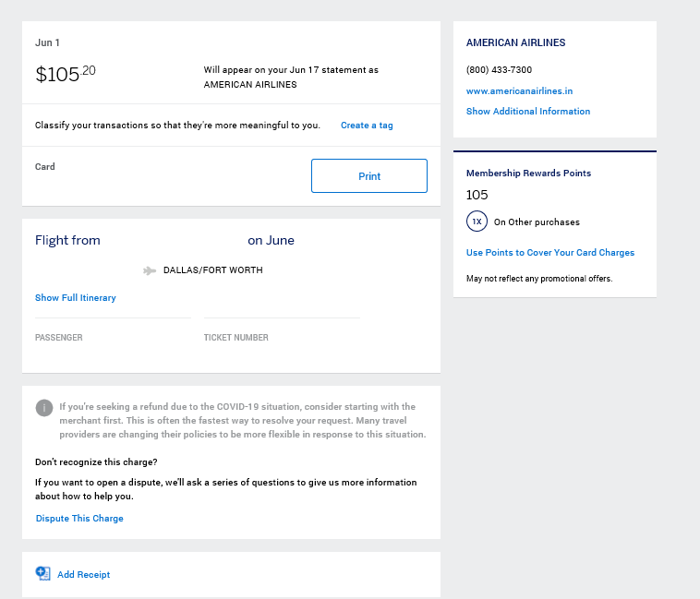The width and height of the screenshot is (700, 599).
Task: Click the airplane icon before Dallas/Fort Worth
Action: (x=150, y=270)
